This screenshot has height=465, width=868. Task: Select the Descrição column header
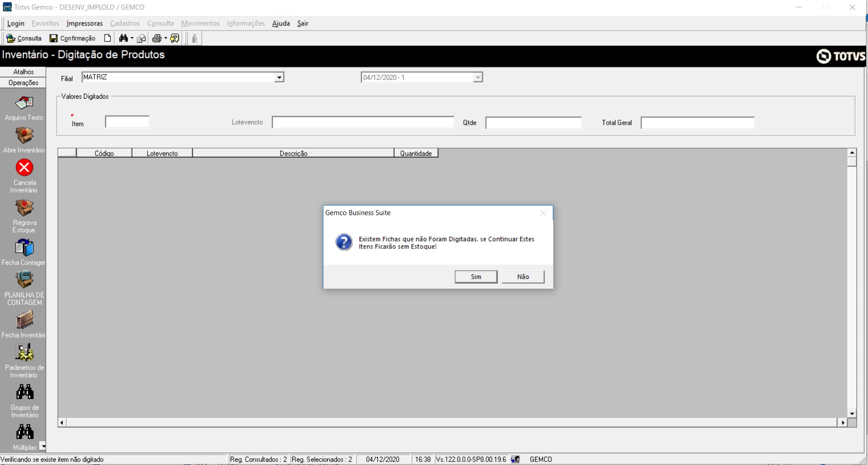tap(293, 153)
